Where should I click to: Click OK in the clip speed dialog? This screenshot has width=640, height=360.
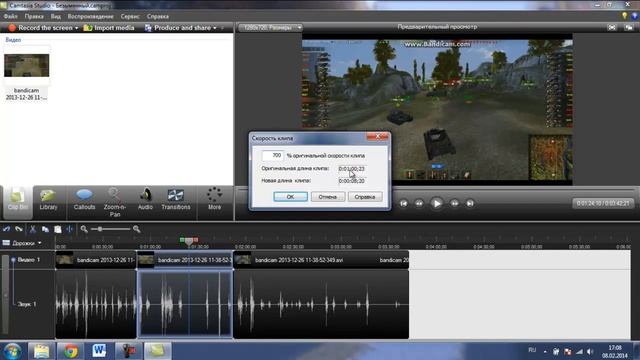coord(290,197)
